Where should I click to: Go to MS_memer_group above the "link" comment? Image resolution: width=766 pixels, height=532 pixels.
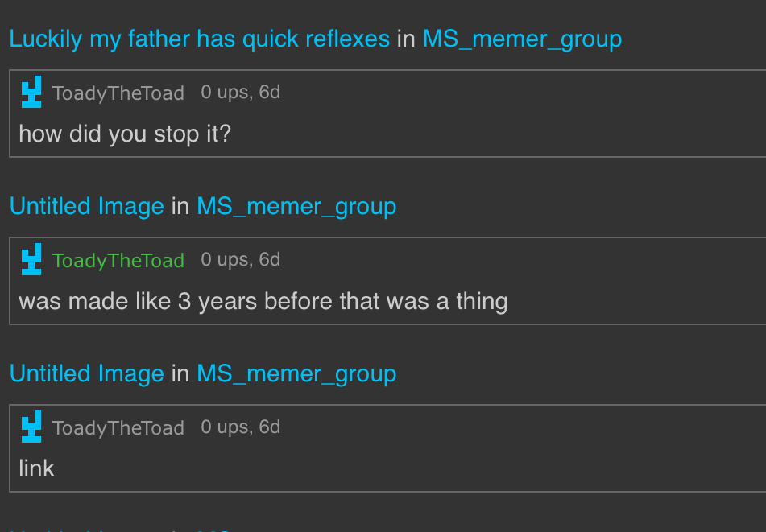coord(296,373)
